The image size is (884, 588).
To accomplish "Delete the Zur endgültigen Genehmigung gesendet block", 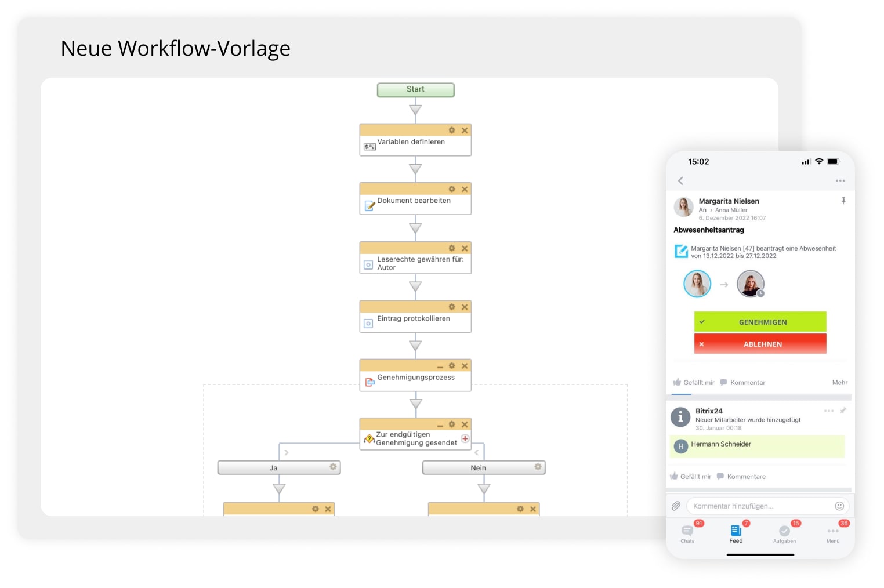I will (x=465, y=424).
